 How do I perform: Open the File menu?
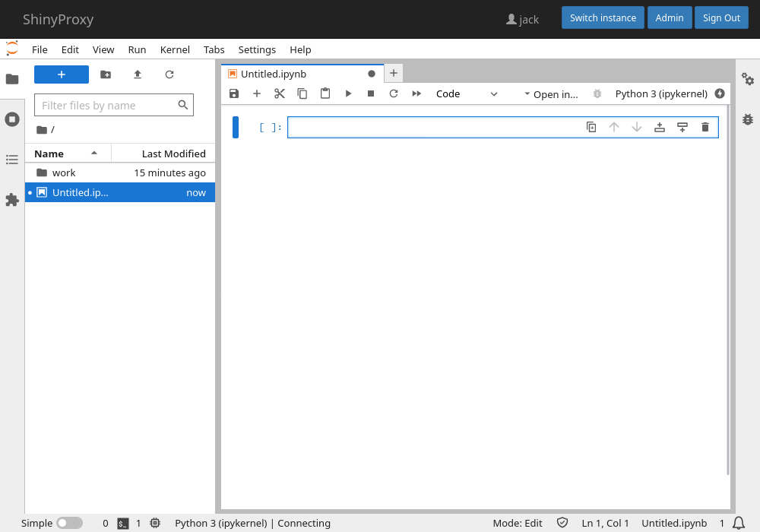coord(40,49)
